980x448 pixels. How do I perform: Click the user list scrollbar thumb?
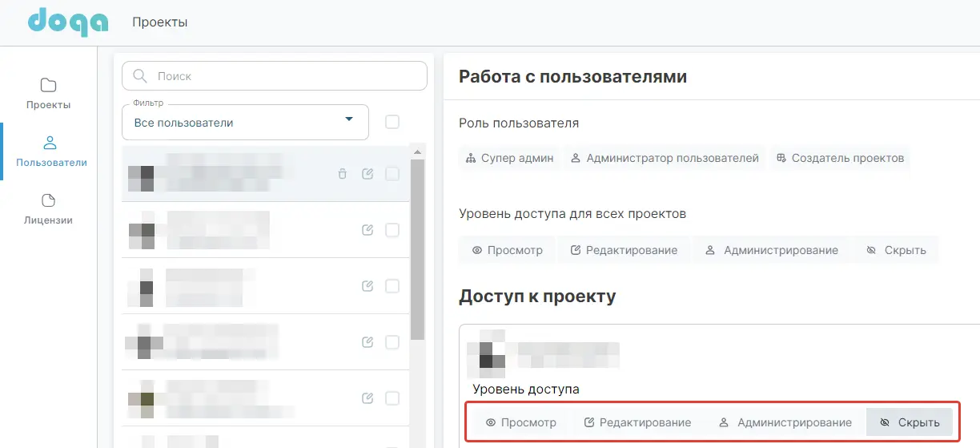[417, 249]
